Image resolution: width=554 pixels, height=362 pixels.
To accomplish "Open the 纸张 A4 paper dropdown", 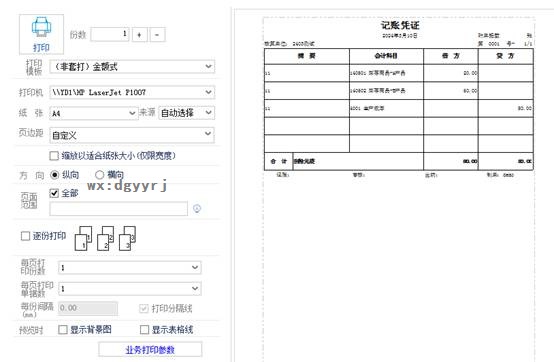I will click(x=94, y=113).
